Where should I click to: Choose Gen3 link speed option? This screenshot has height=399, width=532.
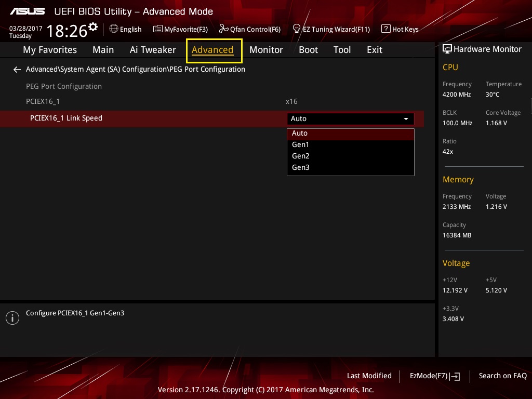pyautogui.click(x=301, y=167)
